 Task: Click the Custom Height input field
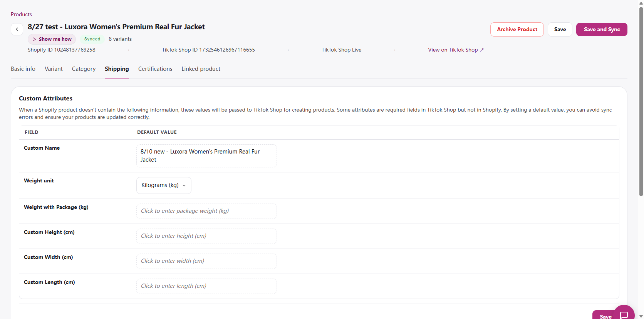[206, 236]
